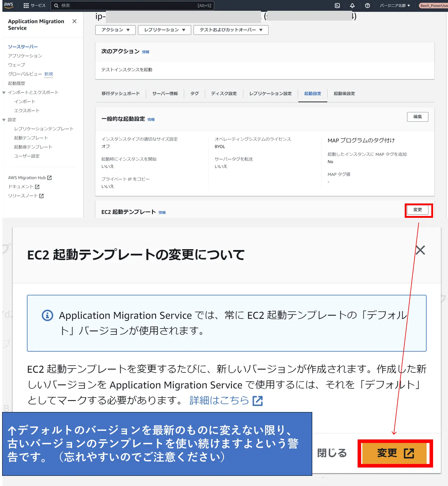Viewport: 448px width, 486px height.
Task: Open the CloudShell terminal icon
Action: click(x=337, y=5)
